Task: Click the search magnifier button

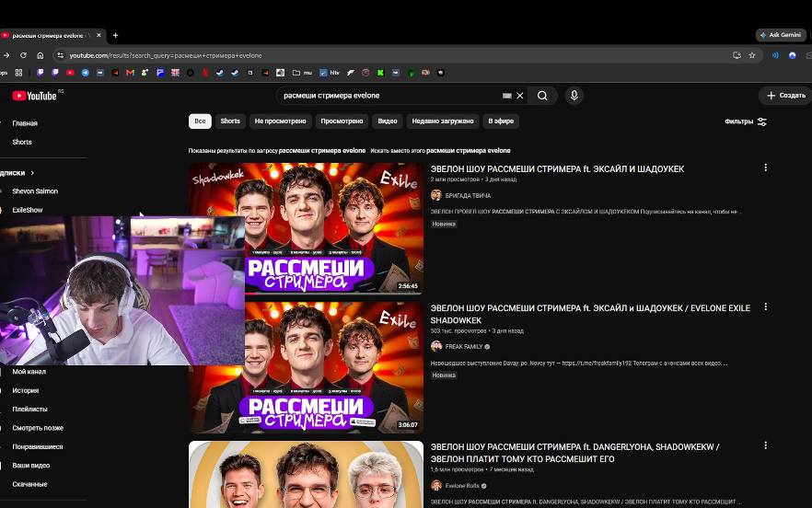Action: [542, 96]
